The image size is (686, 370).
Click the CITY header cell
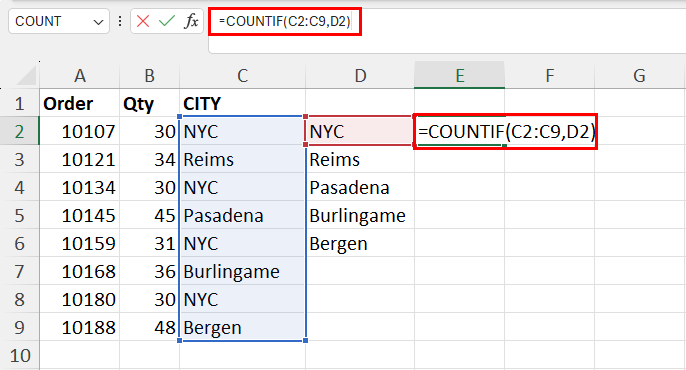coord(242,103)
